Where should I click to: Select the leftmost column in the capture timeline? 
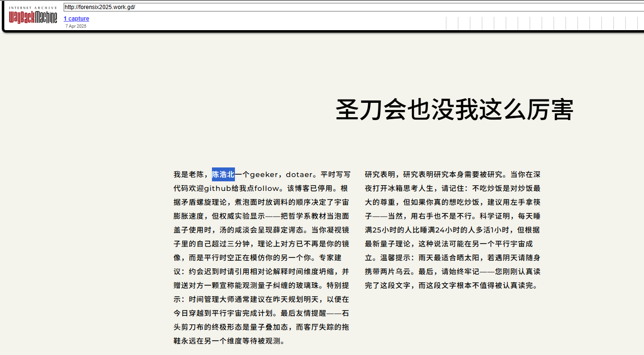[x=452, y=23]
